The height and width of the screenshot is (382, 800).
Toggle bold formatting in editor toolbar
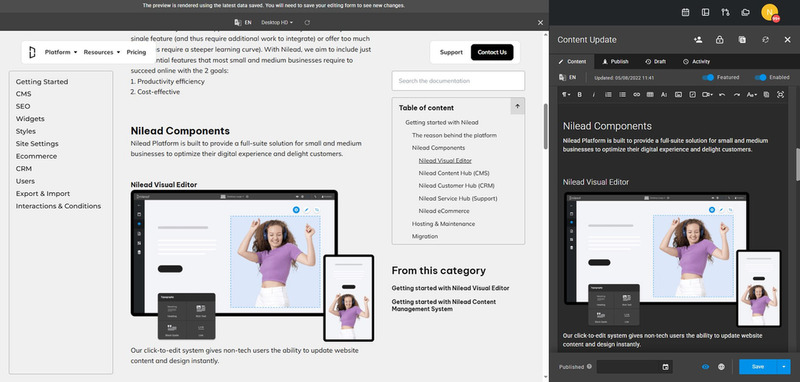pos(580,94)
